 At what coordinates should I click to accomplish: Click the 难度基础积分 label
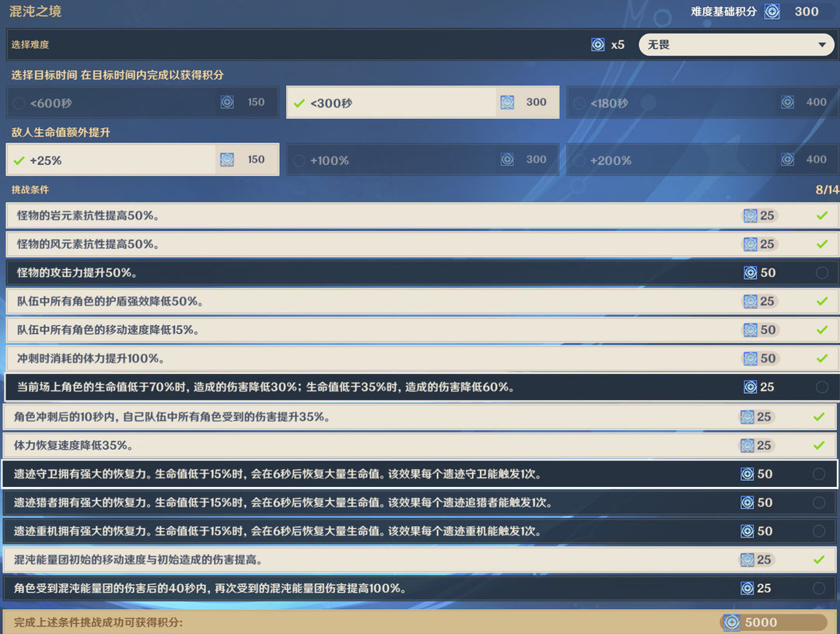(723, 11)
